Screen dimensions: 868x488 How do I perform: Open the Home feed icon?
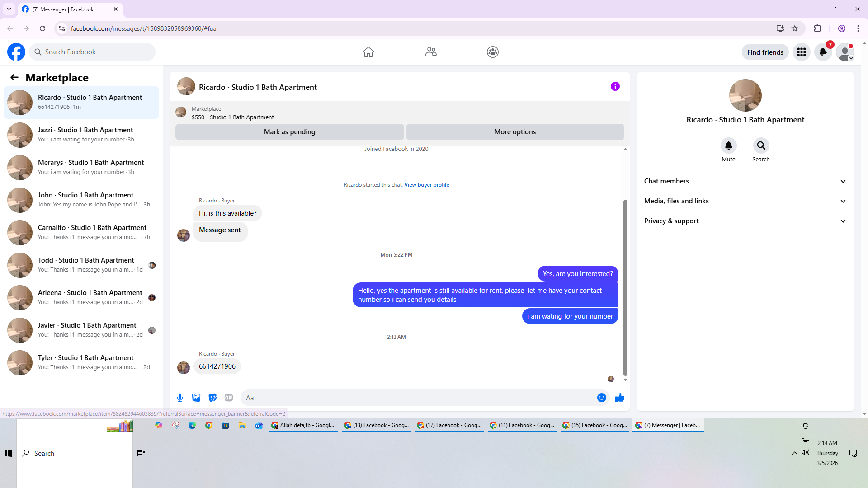tap(368, 52)
